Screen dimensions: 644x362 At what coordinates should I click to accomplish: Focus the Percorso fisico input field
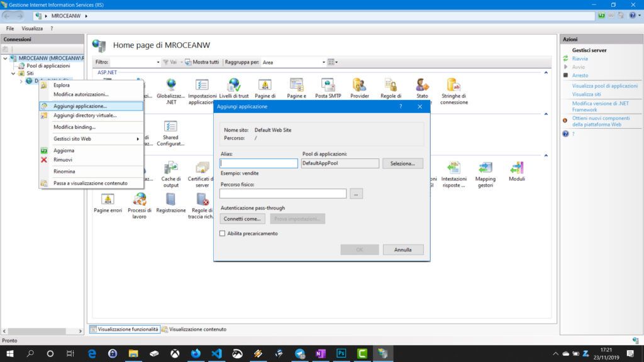pyautogui.click(x=283, y=194)
